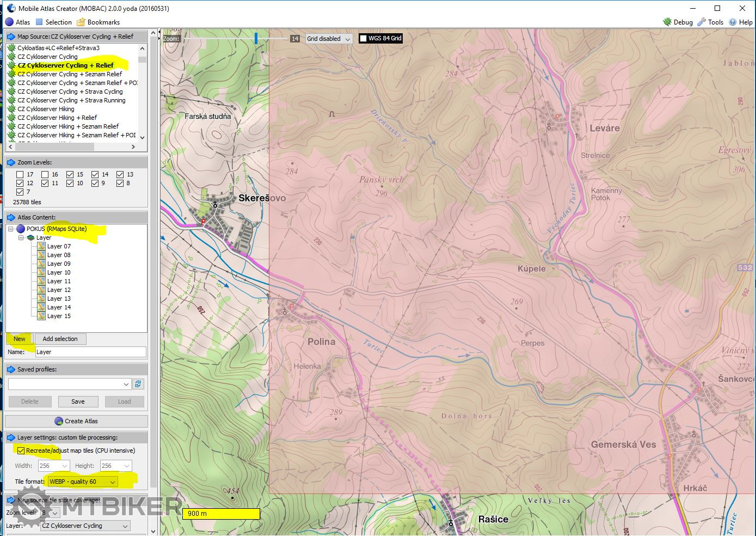Screen dimensions: 756x536
Task: Click the POKUS atlas globe icon
Action: tap(21, 229)
